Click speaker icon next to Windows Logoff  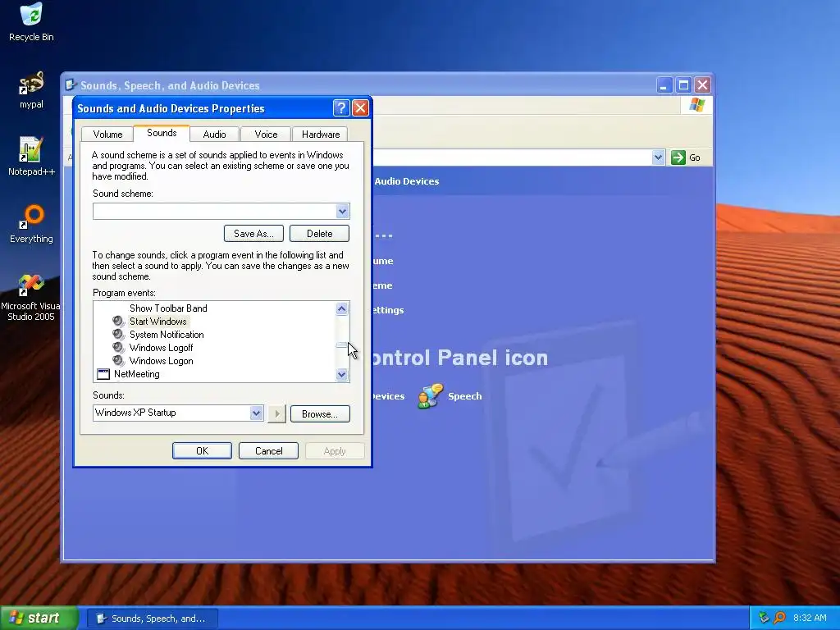click(x=118, y=348)
